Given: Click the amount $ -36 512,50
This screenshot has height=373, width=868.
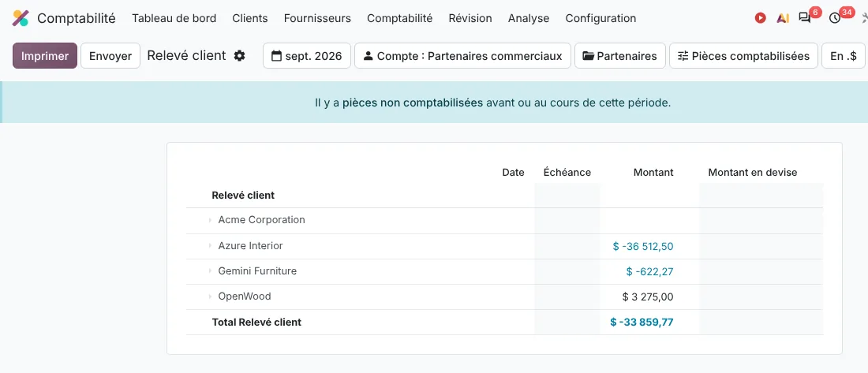Looking at the screenshot, I should click(642, 246).
